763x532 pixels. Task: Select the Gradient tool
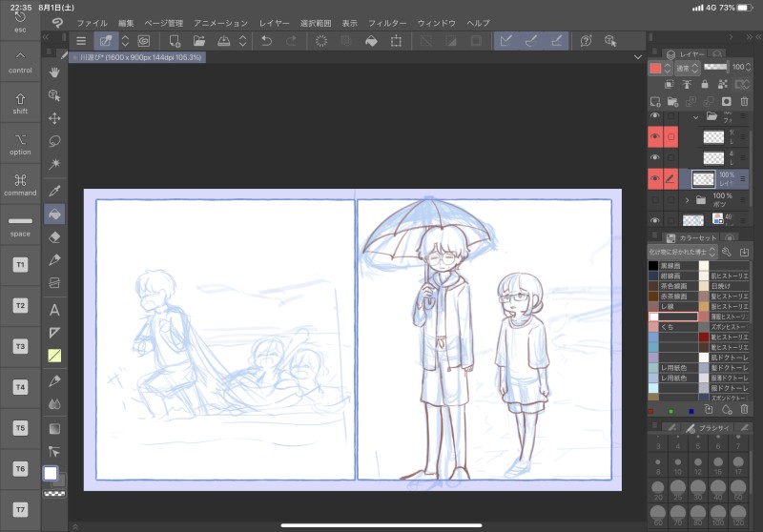pyautogui.click(x=54, y=428)
